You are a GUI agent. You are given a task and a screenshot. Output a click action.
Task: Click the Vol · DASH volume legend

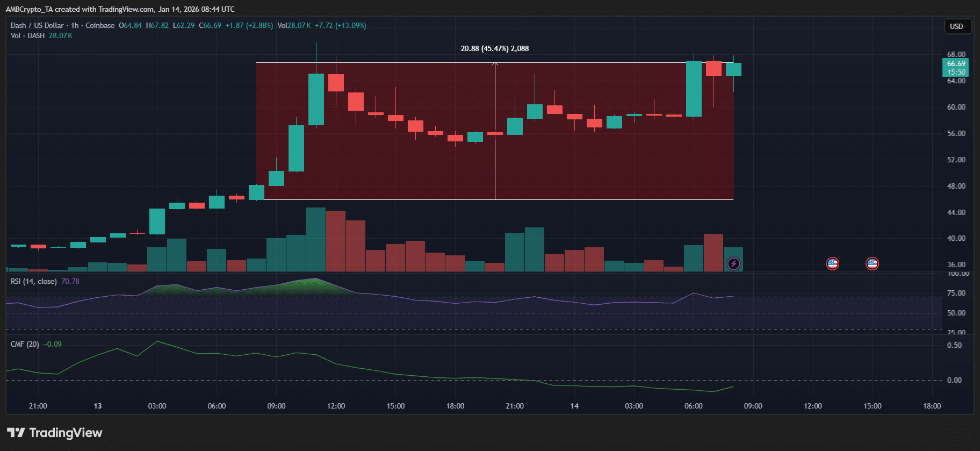(27, 35)
